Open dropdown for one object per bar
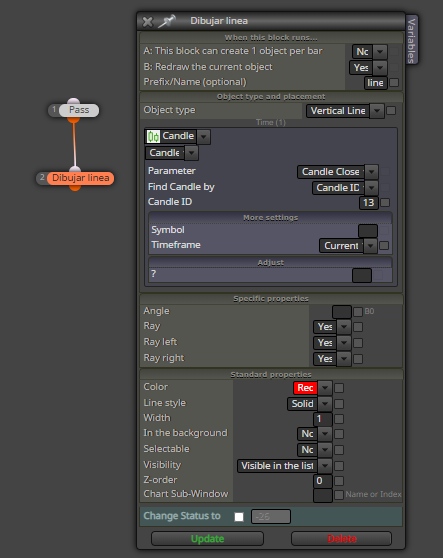The height and width of the screenshot is (558, 443). [370, 52]
